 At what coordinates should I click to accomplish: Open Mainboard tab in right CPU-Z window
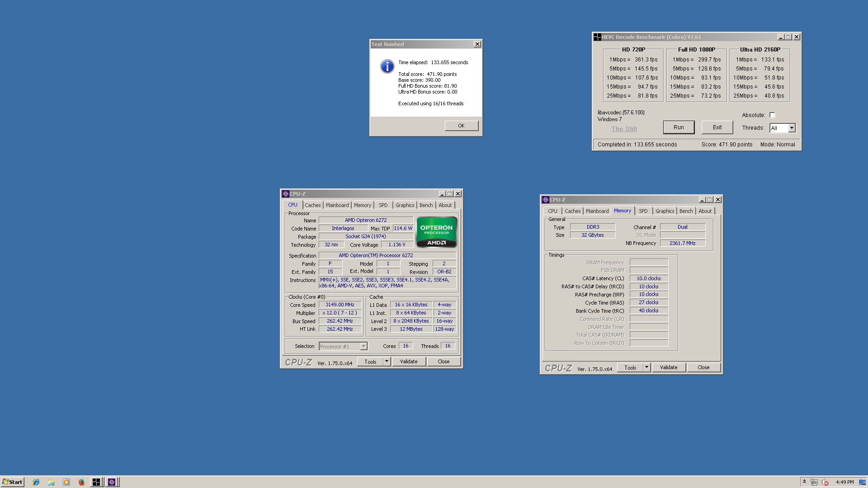pos(597,211)
